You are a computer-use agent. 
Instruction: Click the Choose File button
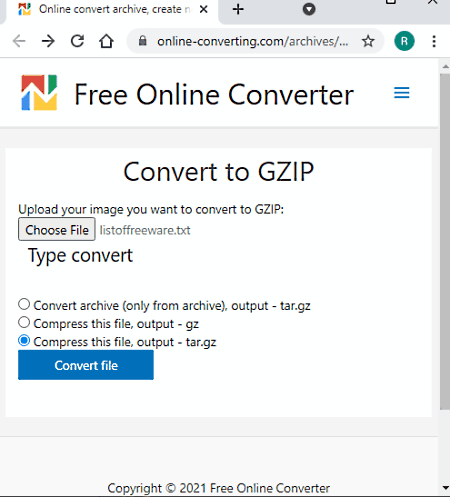point(57,229)
